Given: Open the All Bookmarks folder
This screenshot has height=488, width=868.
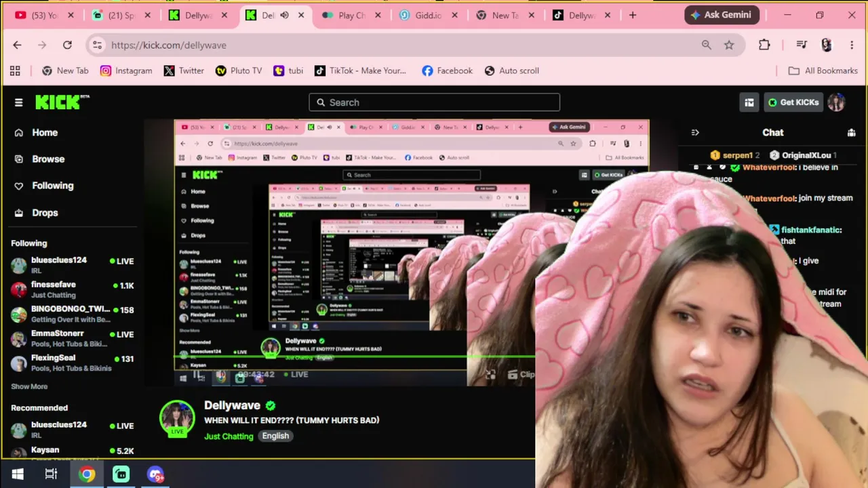Looking at the screenshot, I should point(823,70).
